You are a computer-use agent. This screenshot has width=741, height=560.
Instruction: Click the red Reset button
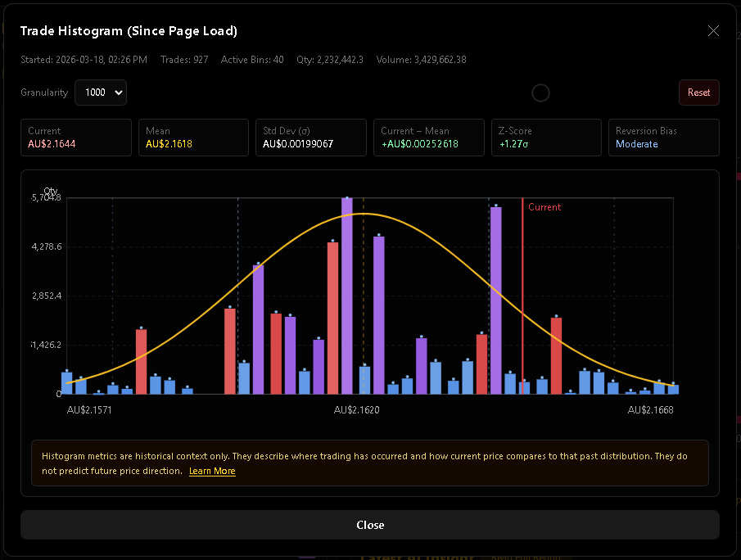[699, 93]
